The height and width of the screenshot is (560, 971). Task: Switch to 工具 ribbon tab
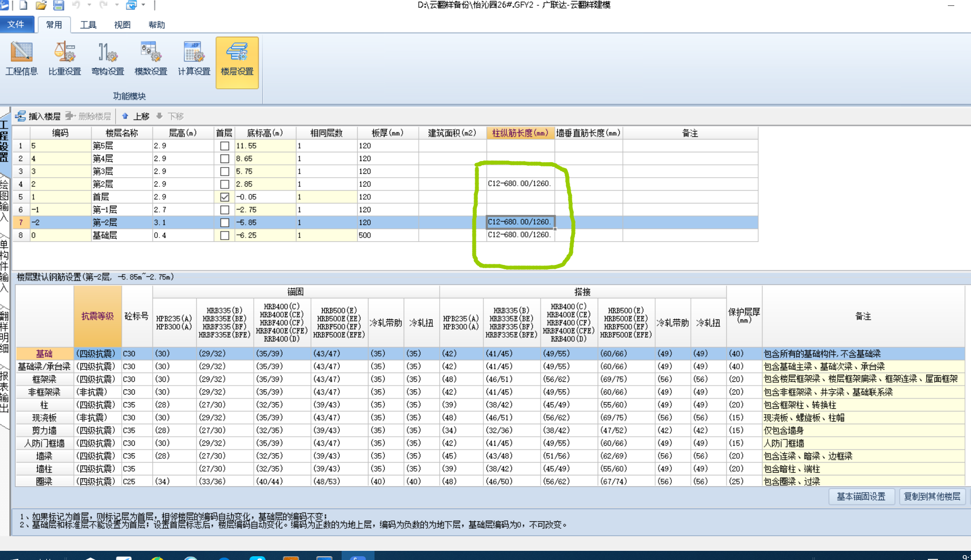(88, 25)
